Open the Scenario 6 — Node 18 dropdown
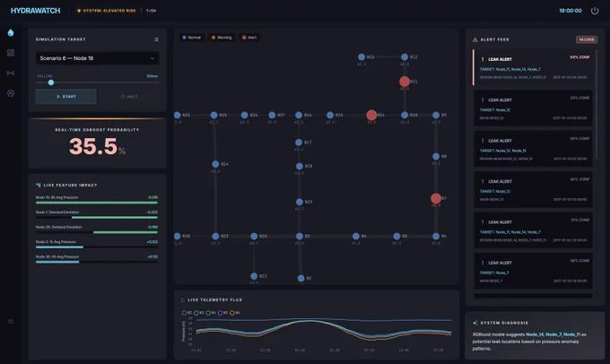This screenshot has width=610, height=364. pyautogui.click(x=97, y=58)
